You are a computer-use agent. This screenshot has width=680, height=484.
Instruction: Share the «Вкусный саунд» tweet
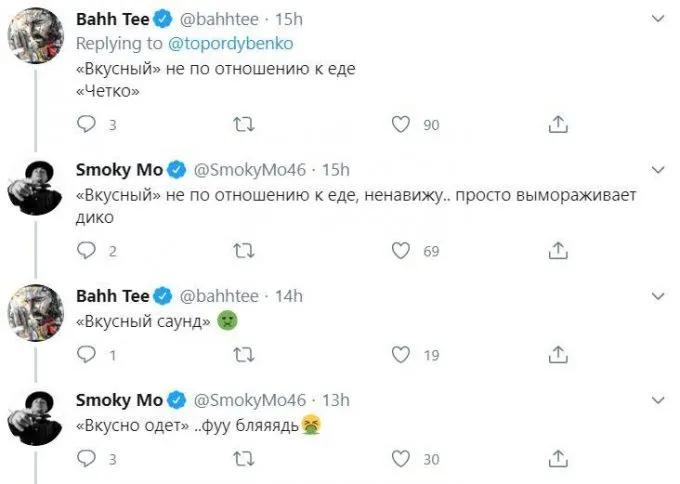pyautogui.click(x=559, y=354)
